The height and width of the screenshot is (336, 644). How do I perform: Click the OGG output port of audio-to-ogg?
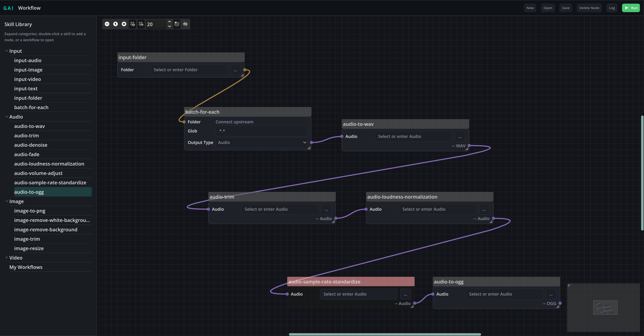(560, 303)
